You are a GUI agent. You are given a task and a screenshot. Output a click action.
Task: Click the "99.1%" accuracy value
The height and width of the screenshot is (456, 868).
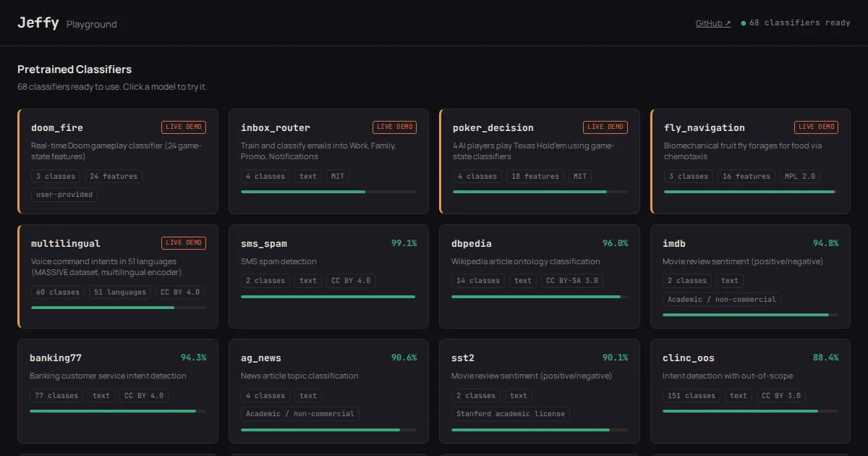click(404, 243)
